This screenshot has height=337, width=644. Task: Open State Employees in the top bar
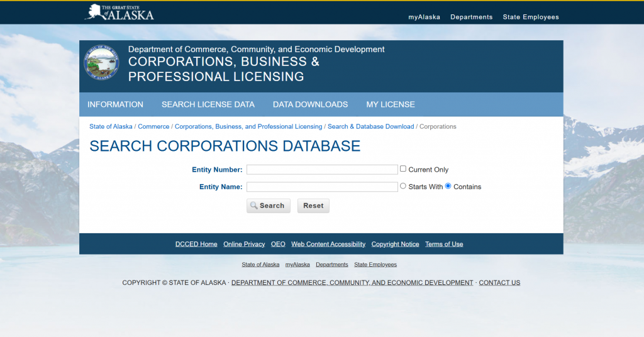point(531,17)
